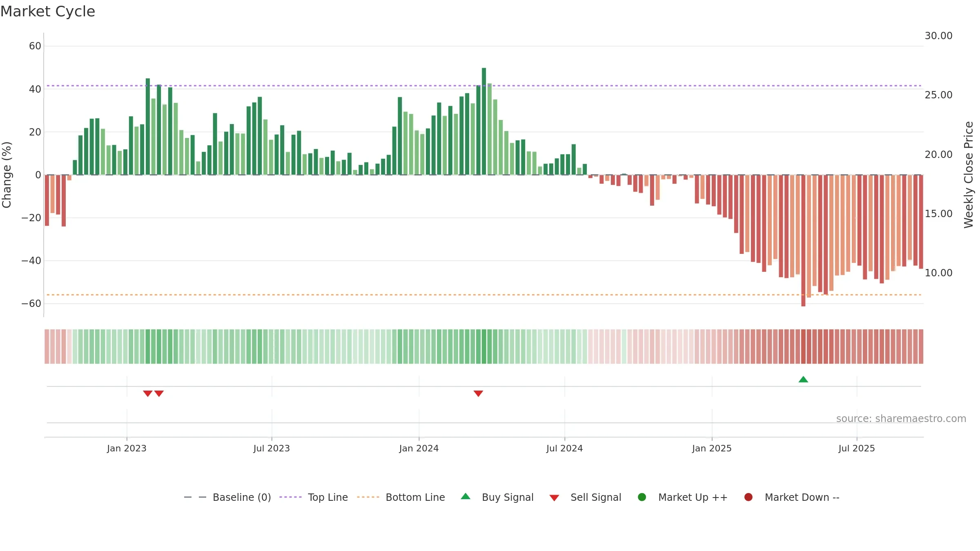This screenshot has height=551, width=980.
Task: Click the green Market Up ++ legend dot
Action: point(642,497)
